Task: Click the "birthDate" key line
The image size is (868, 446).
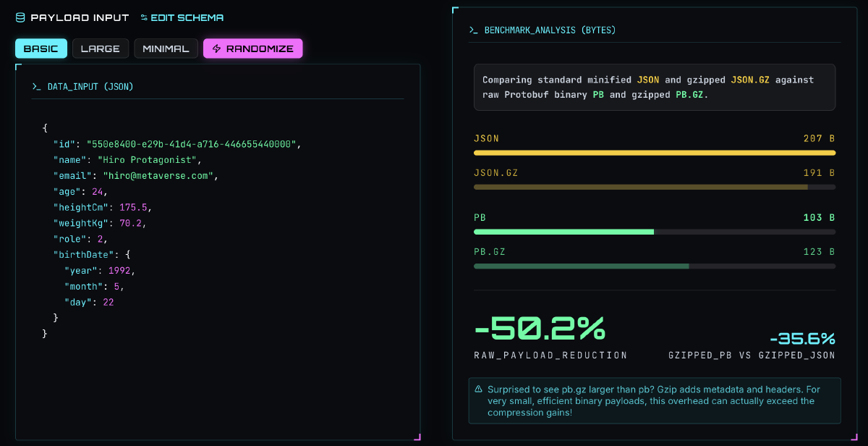Action: pos(91,255)
